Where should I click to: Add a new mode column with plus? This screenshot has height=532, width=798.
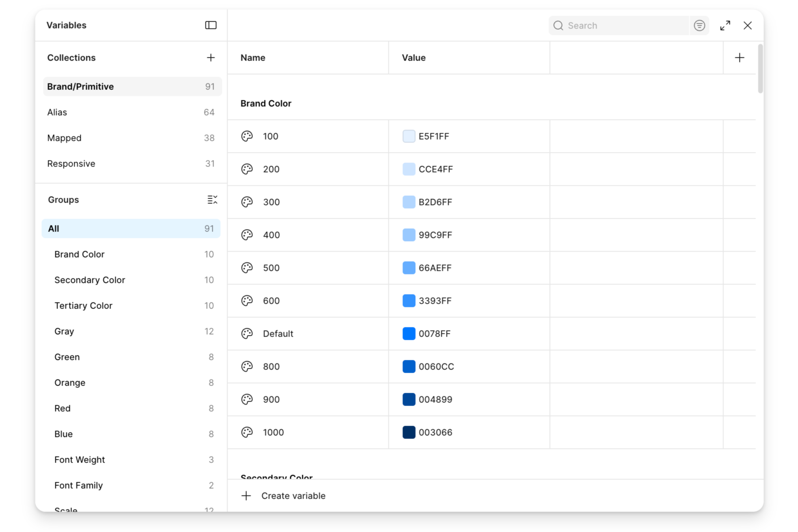[739, 58]
